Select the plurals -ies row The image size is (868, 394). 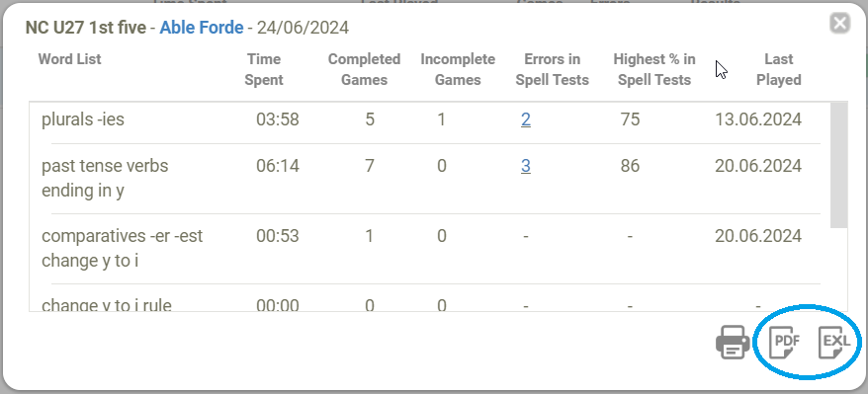click(430, 119)
